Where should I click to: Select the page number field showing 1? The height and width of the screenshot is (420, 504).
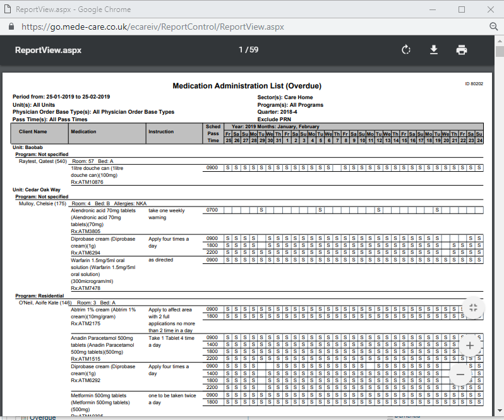241,50
